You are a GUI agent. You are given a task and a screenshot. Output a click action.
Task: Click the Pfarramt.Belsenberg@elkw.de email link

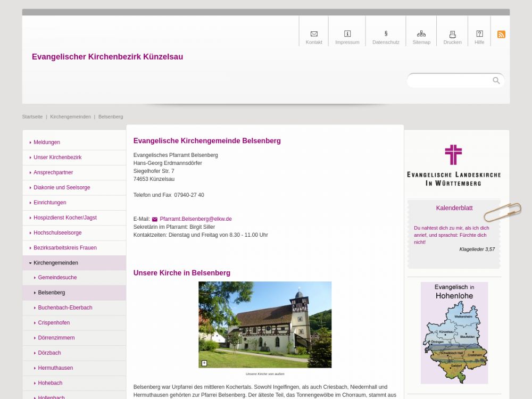pos(195,219)
